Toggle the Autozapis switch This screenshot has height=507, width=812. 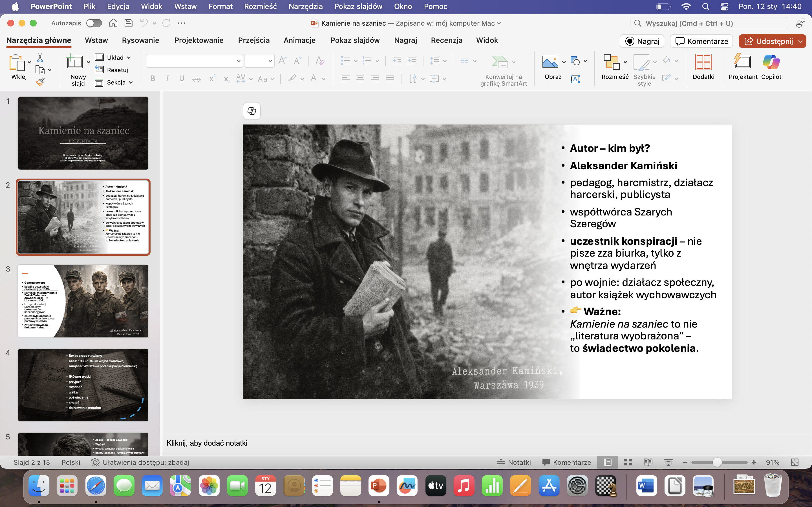(94, 23)
